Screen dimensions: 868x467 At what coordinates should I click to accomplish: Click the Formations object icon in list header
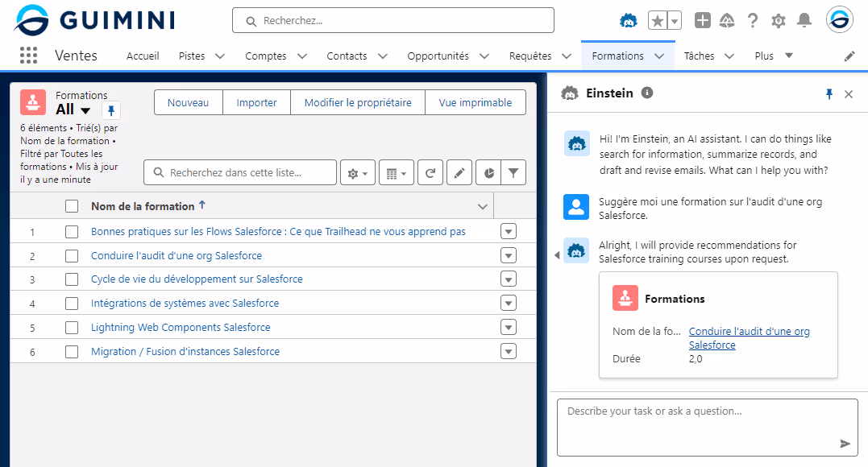(33, 102)
